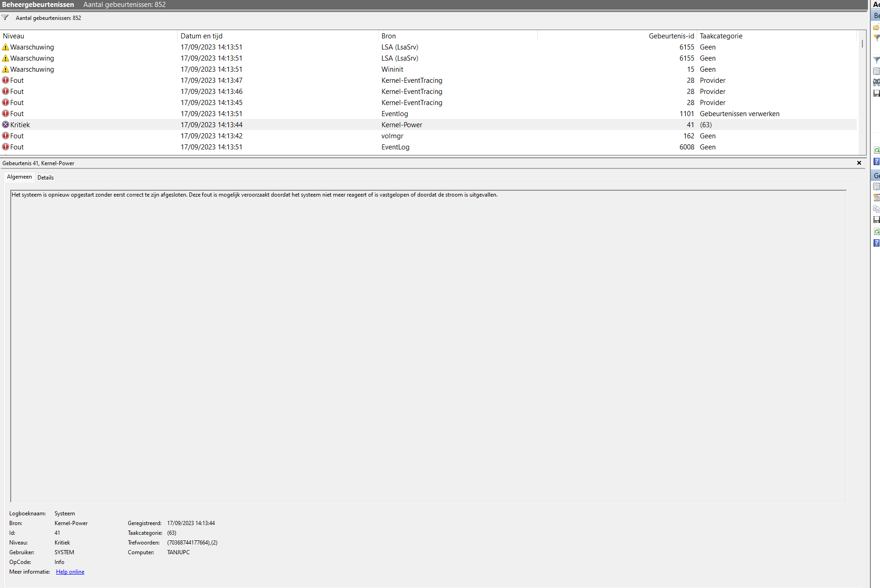This screenshot has height=588, width=880.
Task: Open event properties icon under 'Ge' section
Action: [x=876, y=186]
